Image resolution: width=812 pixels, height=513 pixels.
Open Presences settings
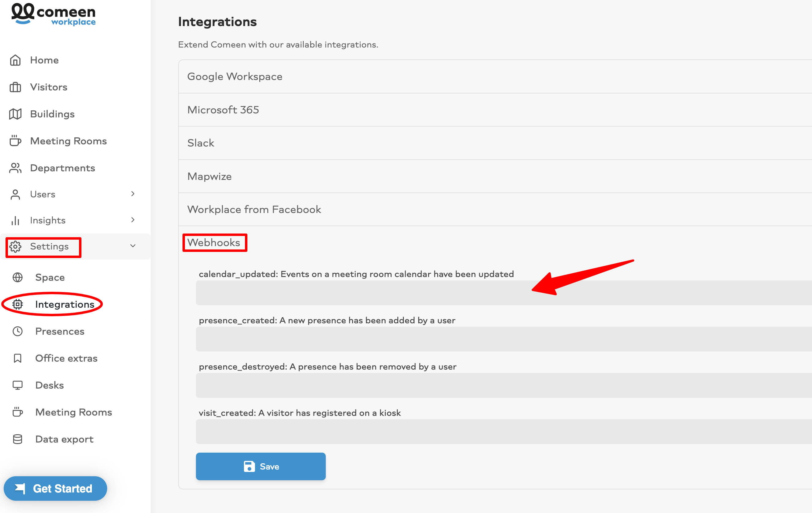click(60, 331)
